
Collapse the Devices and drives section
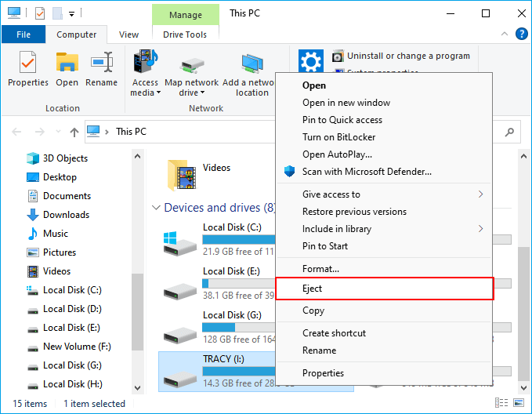[x=154, y=209]
